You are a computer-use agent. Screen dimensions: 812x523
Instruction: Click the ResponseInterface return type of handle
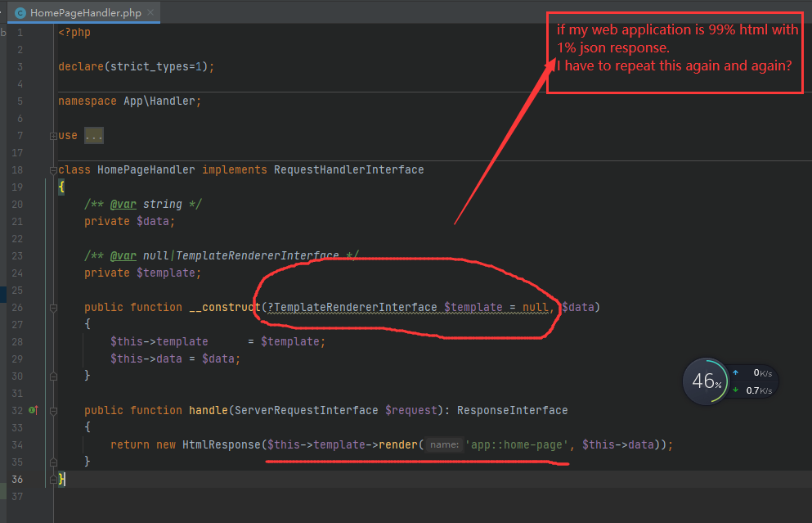512,410
